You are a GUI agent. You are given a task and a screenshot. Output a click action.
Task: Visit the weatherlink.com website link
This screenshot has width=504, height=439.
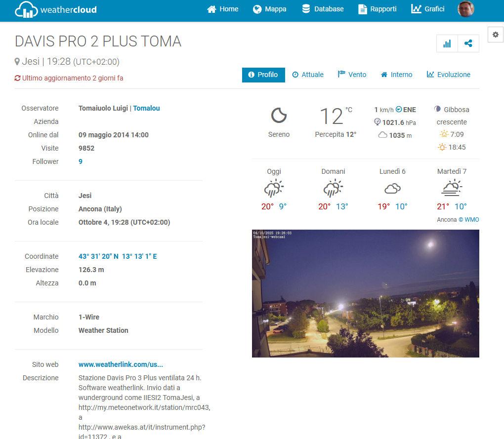[x=121, y=364]
